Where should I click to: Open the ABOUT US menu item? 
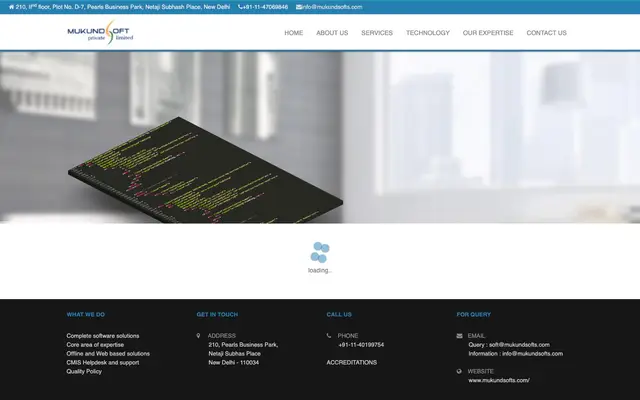332,33
